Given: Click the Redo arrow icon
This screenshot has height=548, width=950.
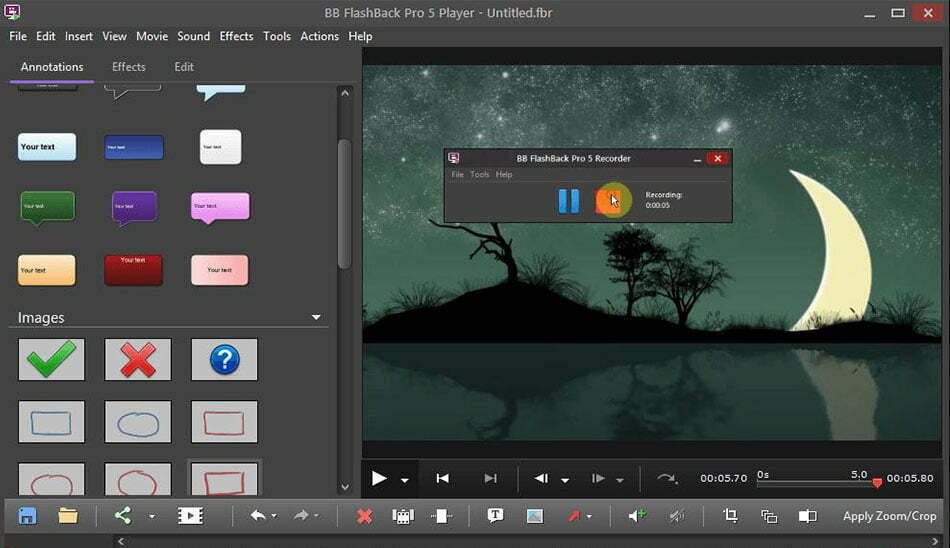Looking at the screenshot, I should click(x=301, y=516).
